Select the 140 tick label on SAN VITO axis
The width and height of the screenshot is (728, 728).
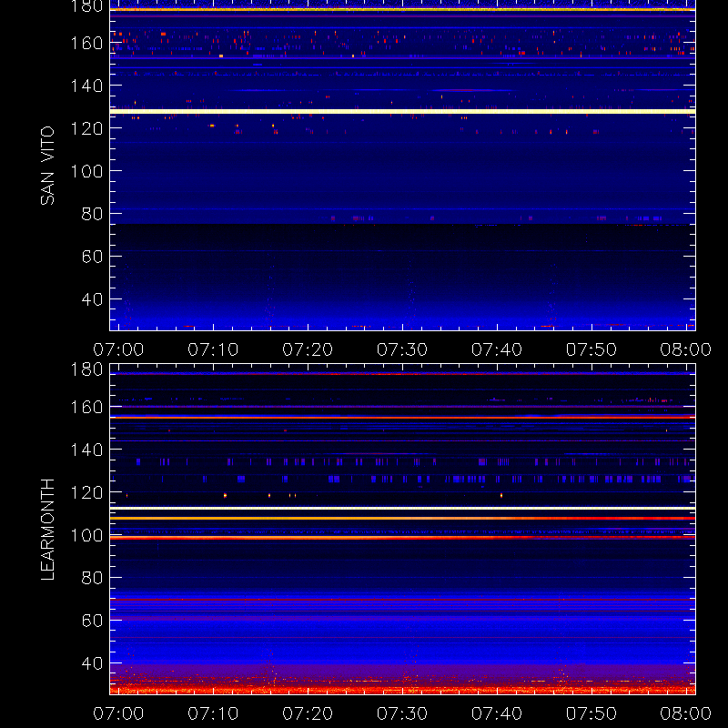pos(86,86)
